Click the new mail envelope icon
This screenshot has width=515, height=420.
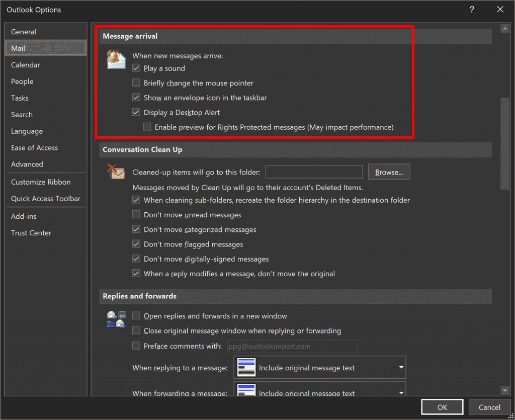[116, 59]
